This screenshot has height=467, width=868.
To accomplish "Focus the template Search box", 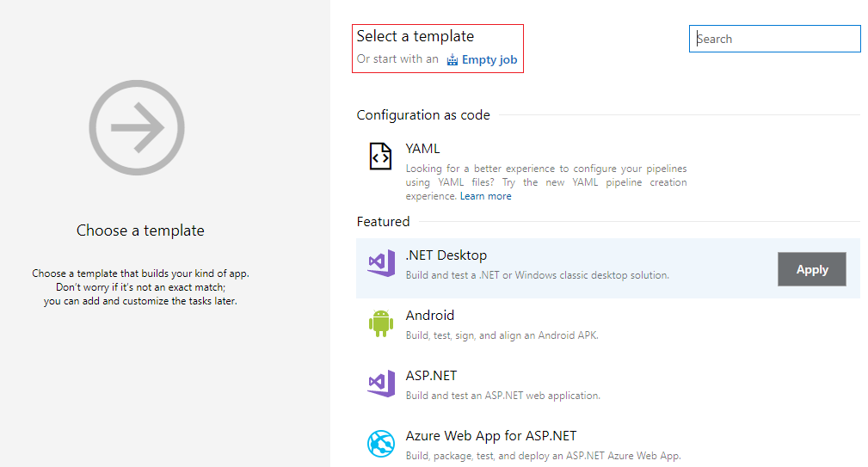I will point(774,39).
